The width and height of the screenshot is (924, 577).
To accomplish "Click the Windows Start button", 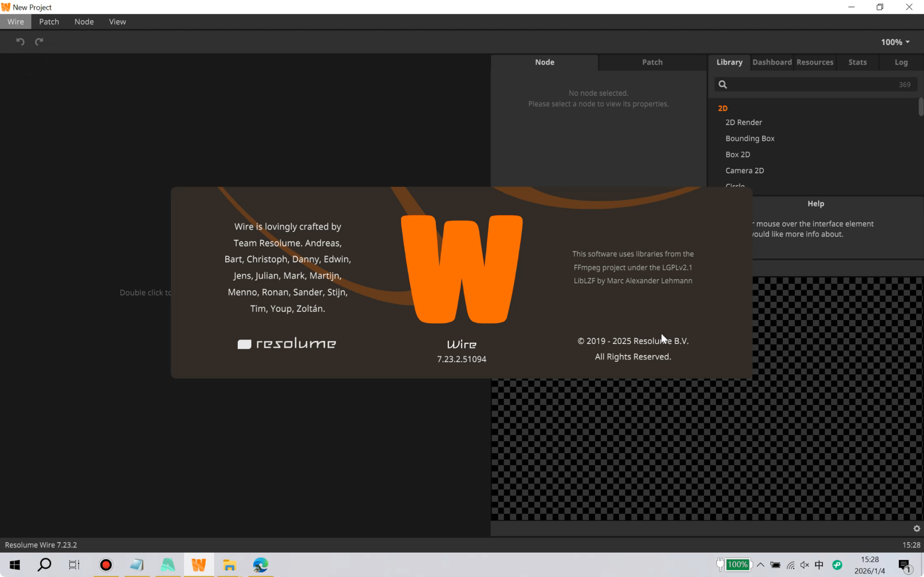I will (x=14, y=565).
